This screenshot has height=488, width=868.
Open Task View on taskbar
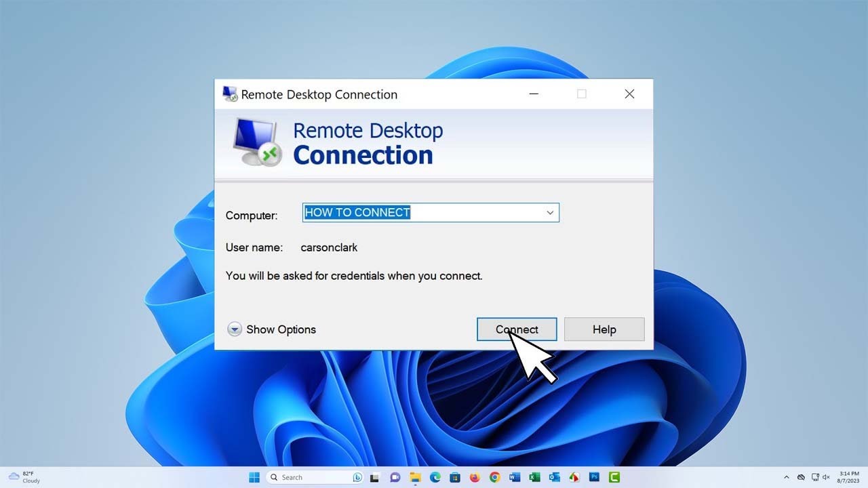tap(374, 477)
